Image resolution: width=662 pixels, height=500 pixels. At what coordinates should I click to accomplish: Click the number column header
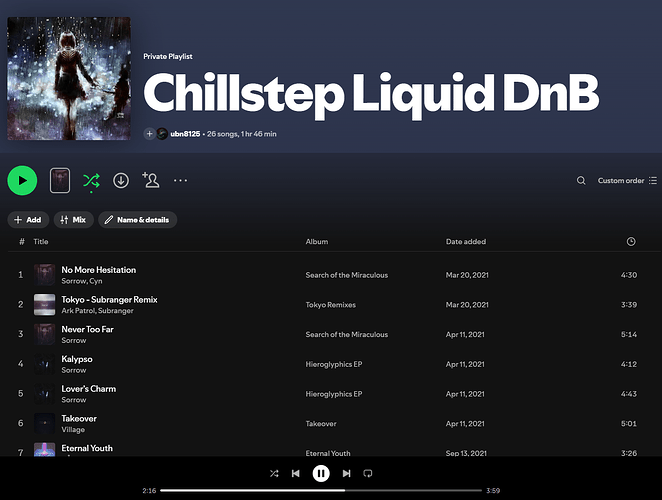pos(22,242)
